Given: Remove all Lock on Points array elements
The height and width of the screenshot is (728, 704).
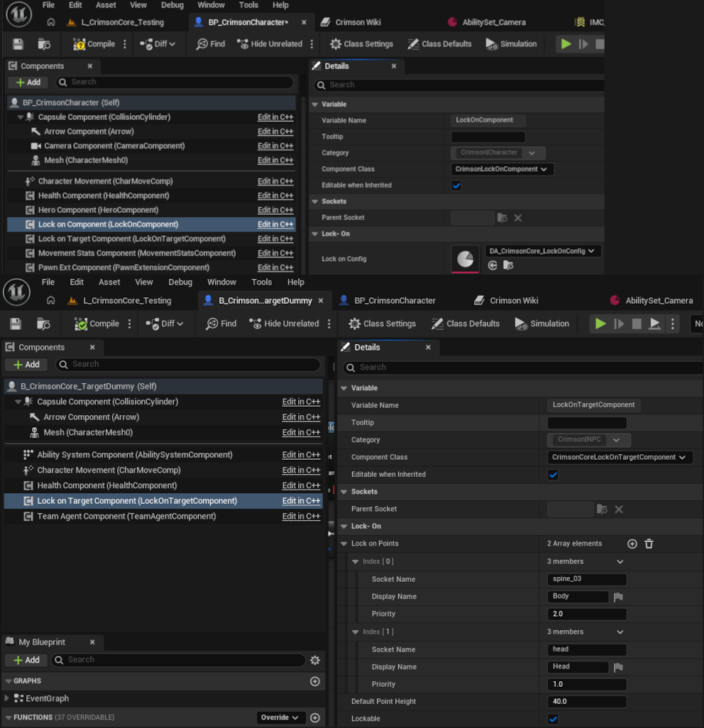Looking at the screenshot, I should [x=649, y=544].
